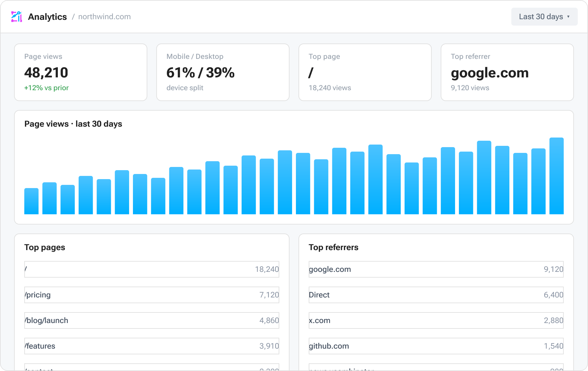The width and height of the screenshot is (588, 371).
Task: Select the /pricing row
Action: (152, 295)
